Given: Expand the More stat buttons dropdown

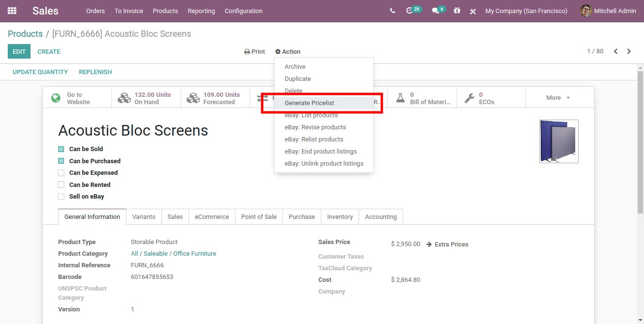Looking at the screenshot, I should coord(559,98).
